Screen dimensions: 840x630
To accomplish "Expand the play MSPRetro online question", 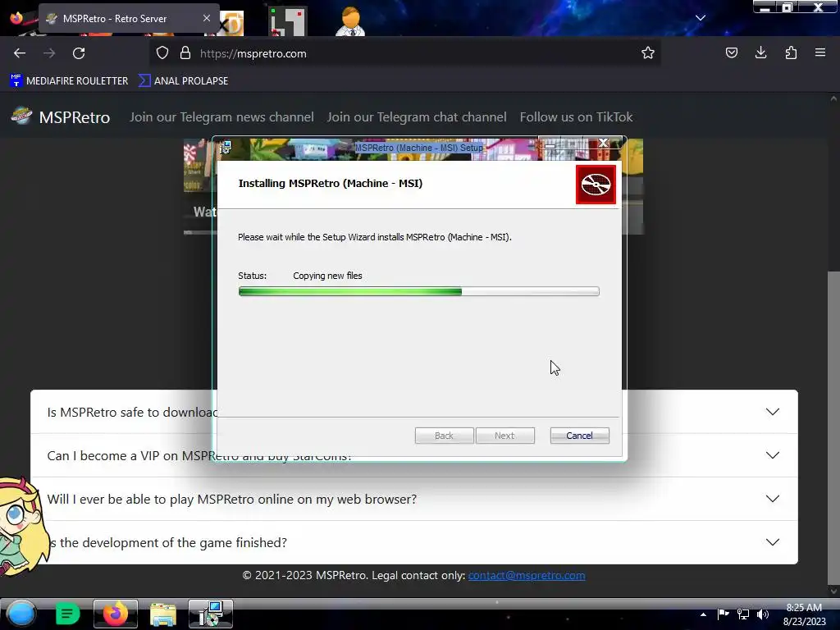I will coord(413,499).
